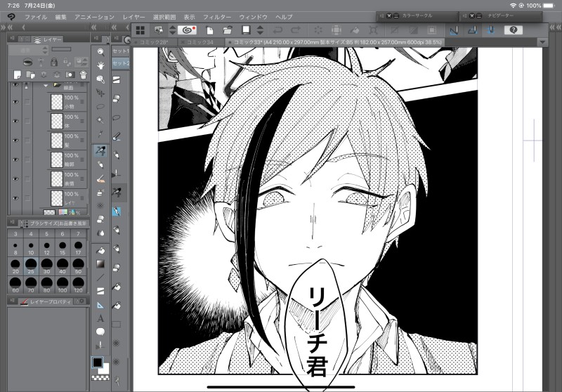Image resolution: width=562 pixels, height=392 pixels.
Task: Switch to the コミック28 canvas tab
Action: click(x=153, y=42)
